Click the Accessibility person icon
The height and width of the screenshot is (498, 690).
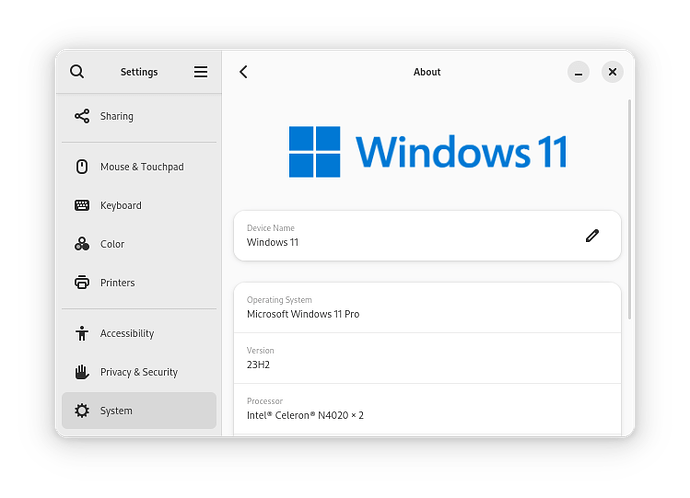(x=82, y=333)
